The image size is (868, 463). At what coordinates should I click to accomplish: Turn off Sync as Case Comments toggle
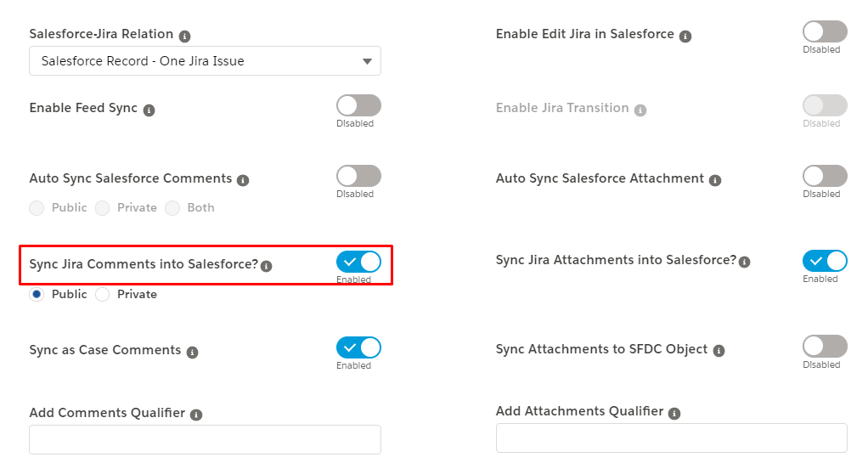(358, 347)
